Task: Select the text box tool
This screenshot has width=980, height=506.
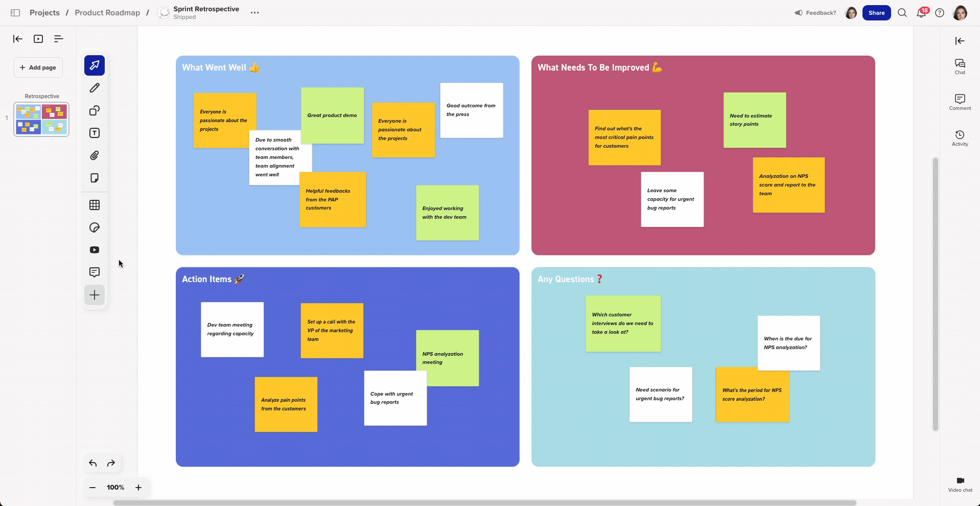Action: pos(95,133)
